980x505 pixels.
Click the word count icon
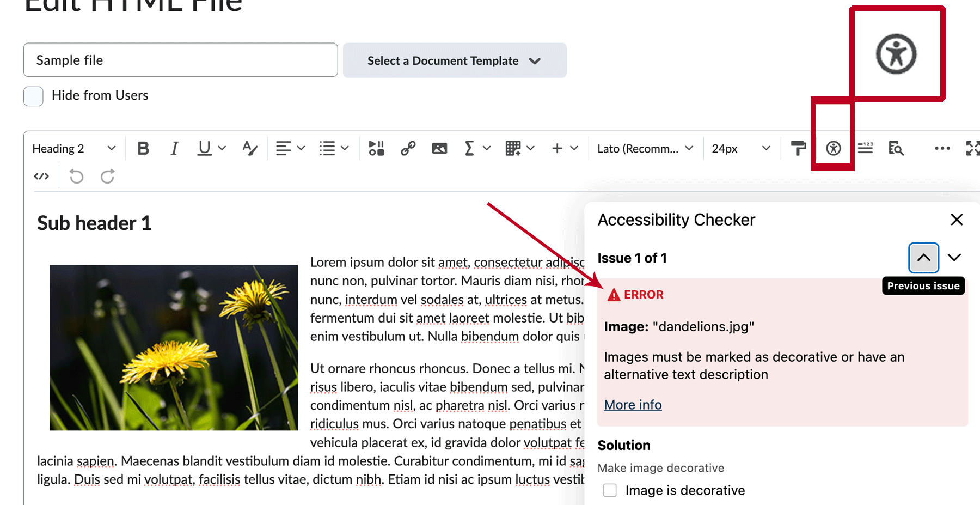tap(865, 148)
